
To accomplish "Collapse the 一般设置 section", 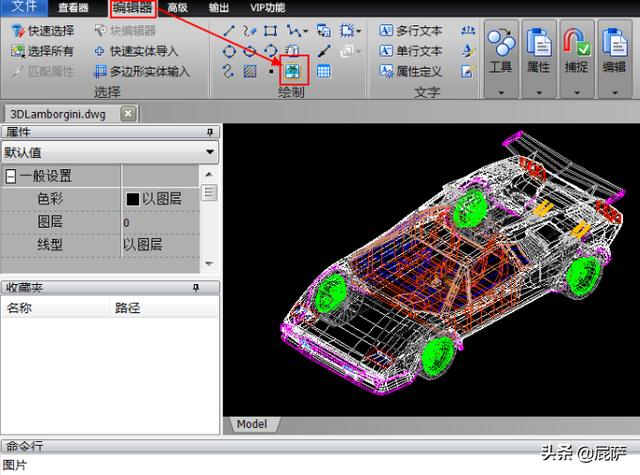I will pos(11,176).
